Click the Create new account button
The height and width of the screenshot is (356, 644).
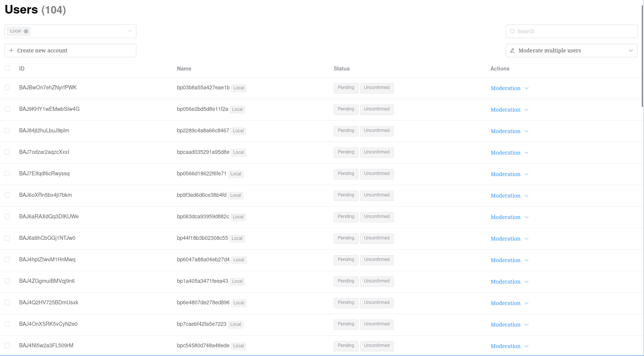click(x=70, y=51)
